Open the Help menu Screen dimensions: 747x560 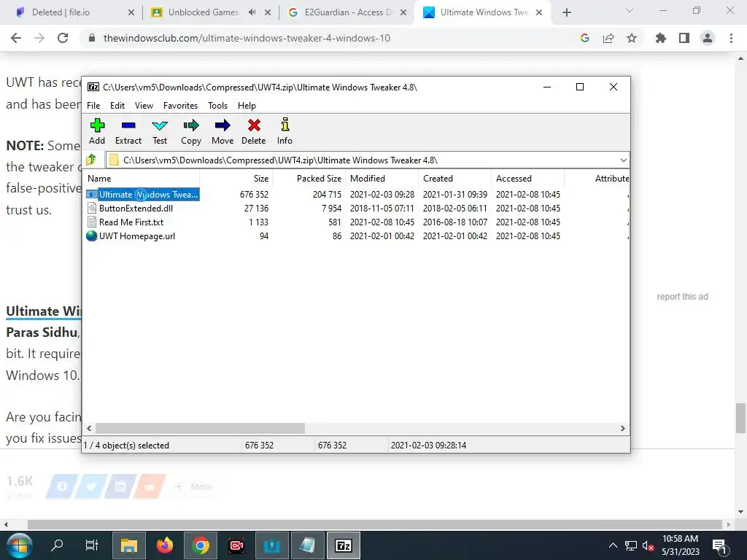[247, 106]
